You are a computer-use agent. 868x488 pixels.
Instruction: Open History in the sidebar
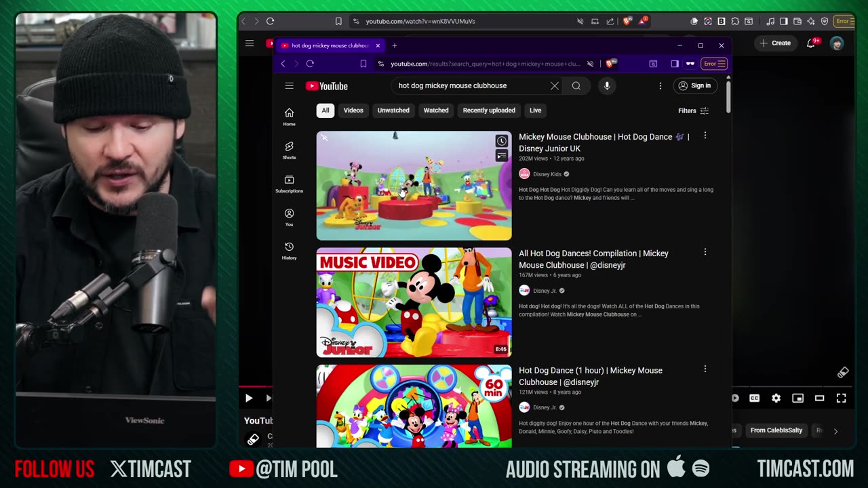(x=289, y=251)
